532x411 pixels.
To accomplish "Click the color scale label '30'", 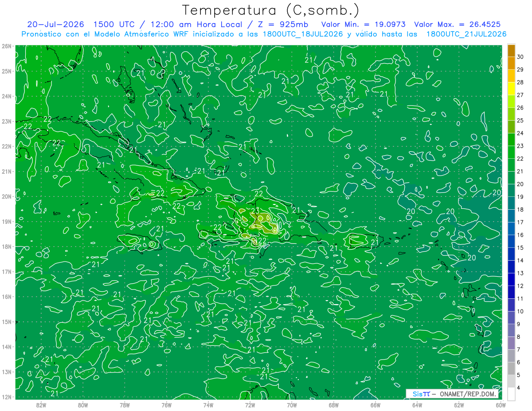I will [x=520, y=57].
